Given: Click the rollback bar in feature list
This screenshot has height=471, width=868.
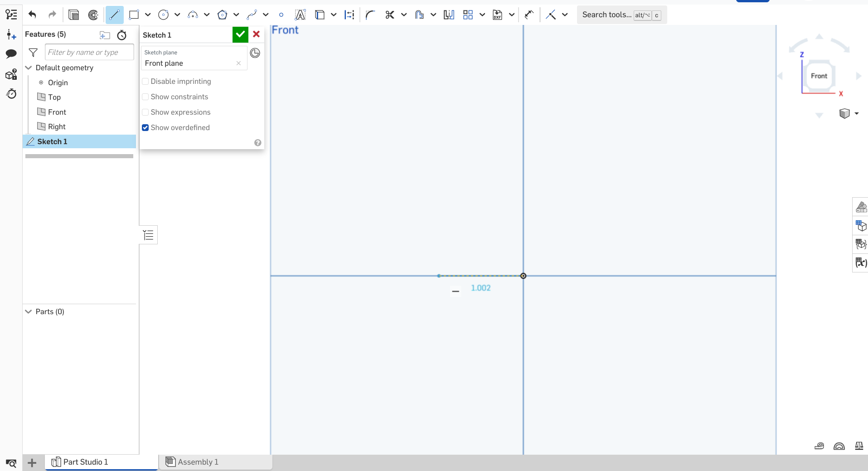Looking at the screenshot, I should pyautogui.click(x=79, y=156).
